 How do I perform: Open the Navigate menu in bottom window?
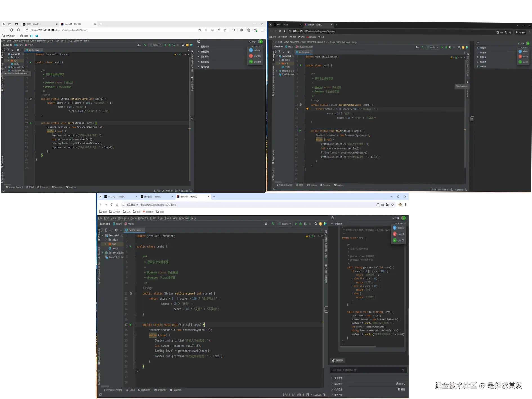coord(123,218)
